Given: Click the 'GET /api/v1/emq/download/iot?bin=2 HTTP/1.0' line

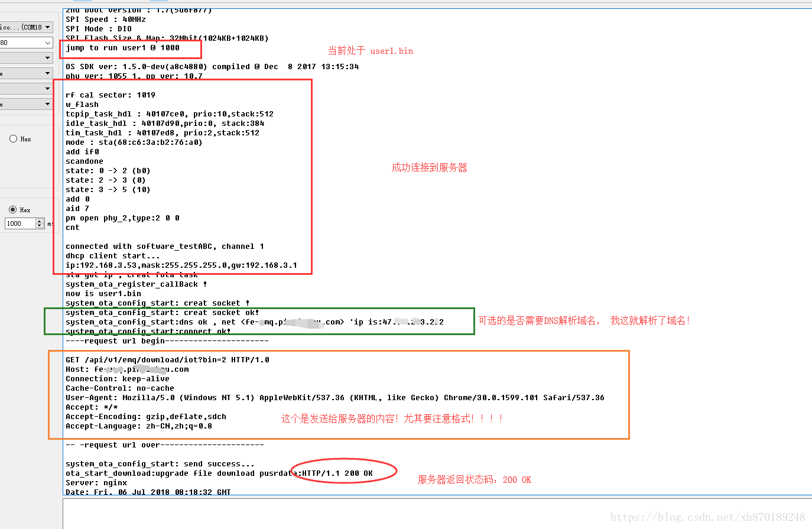Looking at the screenshot, I should point(167,360).
